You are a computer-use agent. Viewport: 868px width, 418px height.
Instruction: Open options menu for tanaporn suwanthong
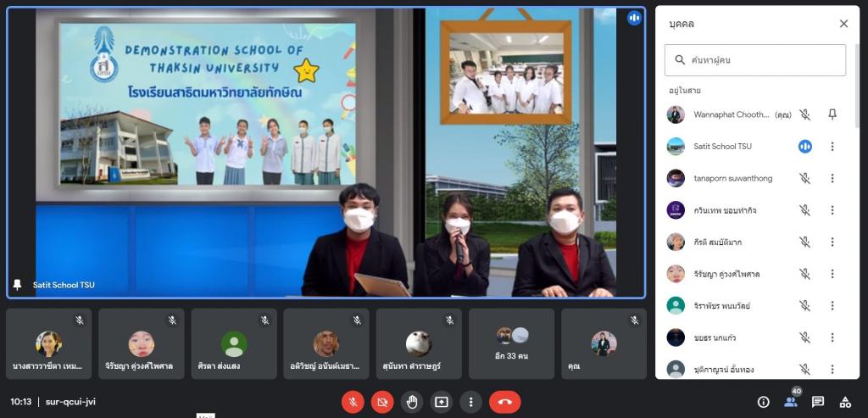coord(832,178)
